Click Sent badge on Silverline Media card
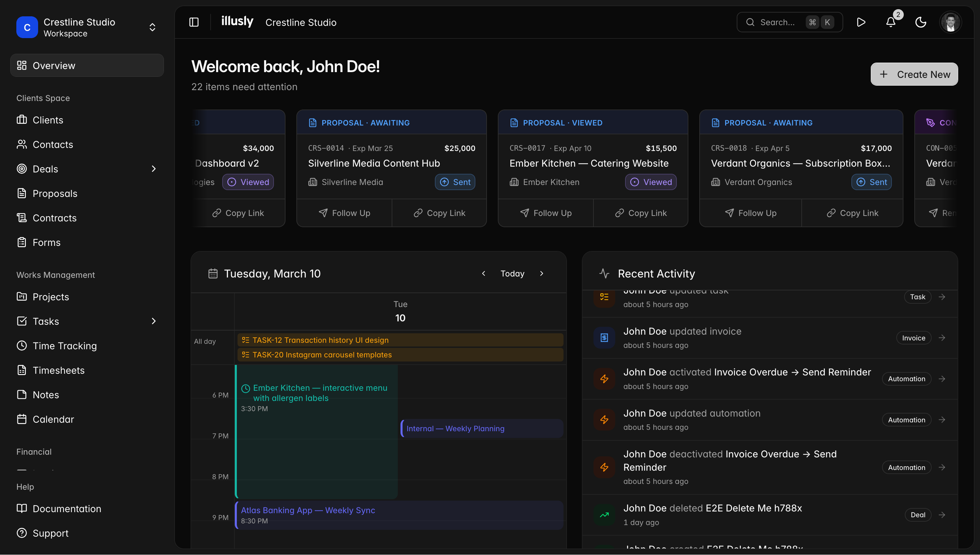 pyautogui.click(x=455, y=182)
